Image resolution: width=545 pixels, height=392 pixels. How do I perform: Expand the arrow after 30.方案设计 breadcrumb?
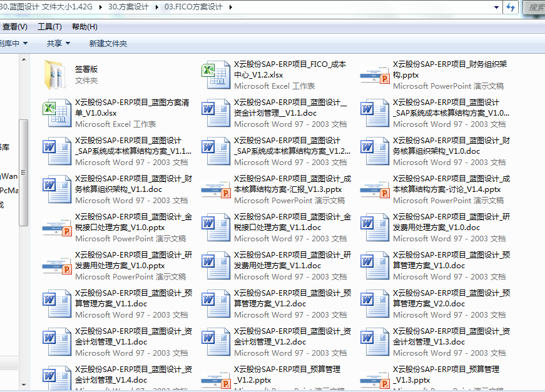(156, 7)
